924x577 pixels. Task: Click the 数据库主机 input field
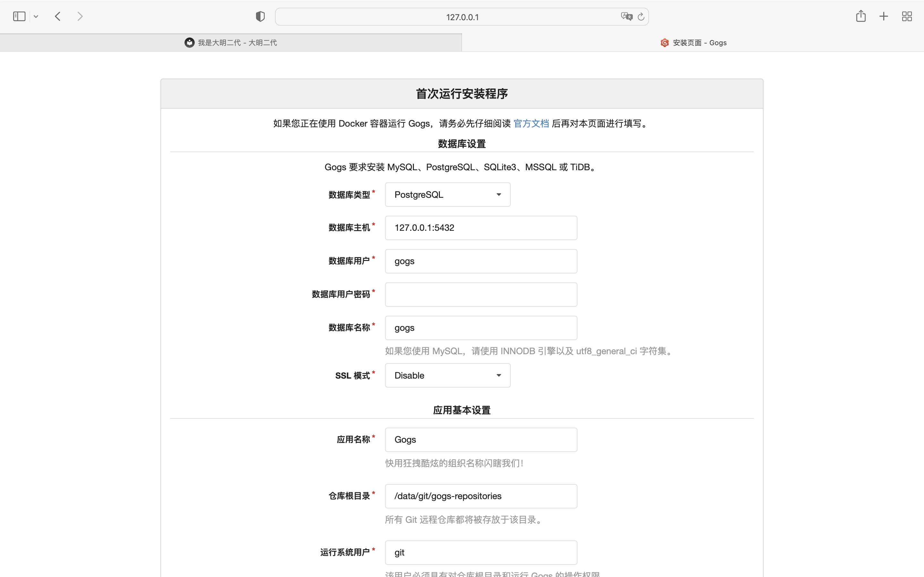click(x=481, y=228)
